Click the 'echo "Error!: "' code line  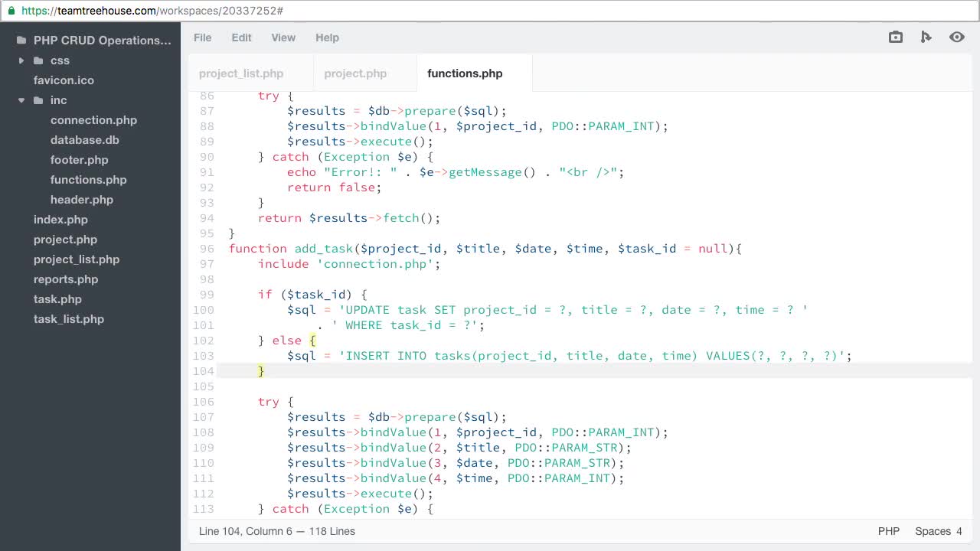point(456,172)
